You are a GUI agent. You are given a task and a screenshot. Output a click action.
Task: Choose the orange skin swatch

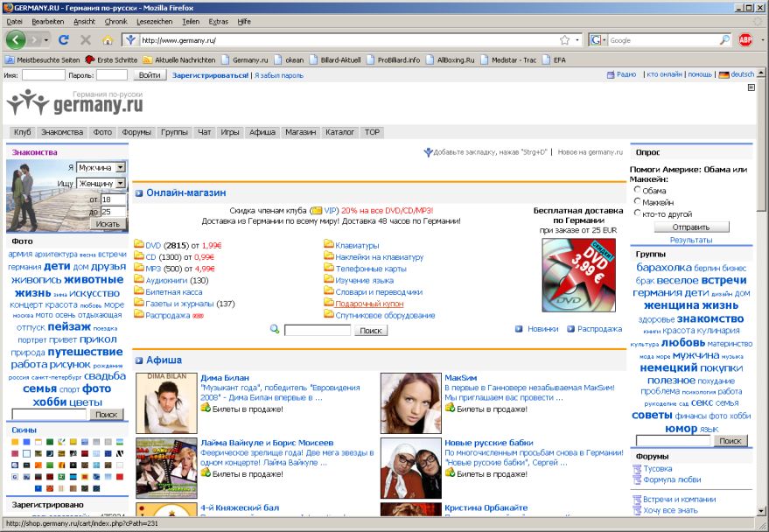(15, 442)
